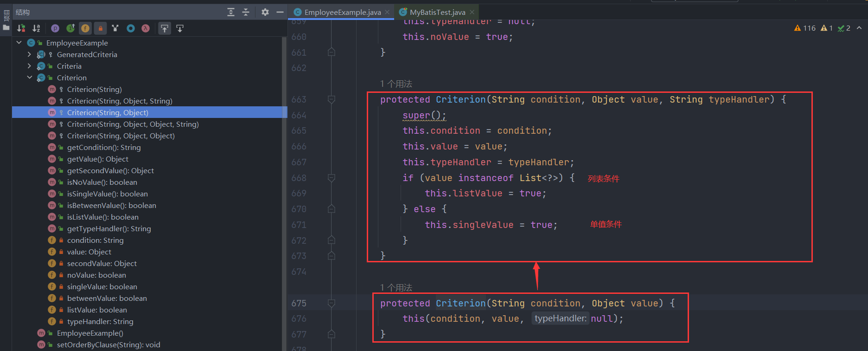Image resolution: width=868 pixels, height=351 pixels.
Task: Toggle alphabetical sorting of structure members
Action: 36,28
